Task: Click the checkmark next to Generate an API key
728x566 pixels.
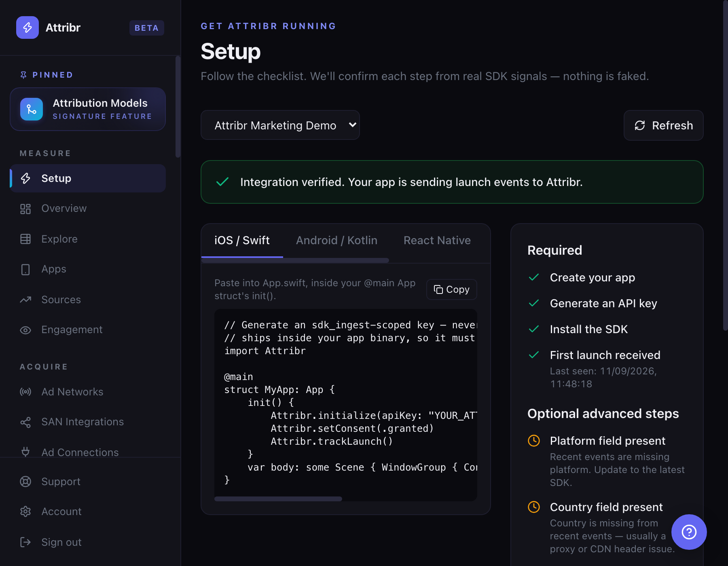Action: [534, 303]
